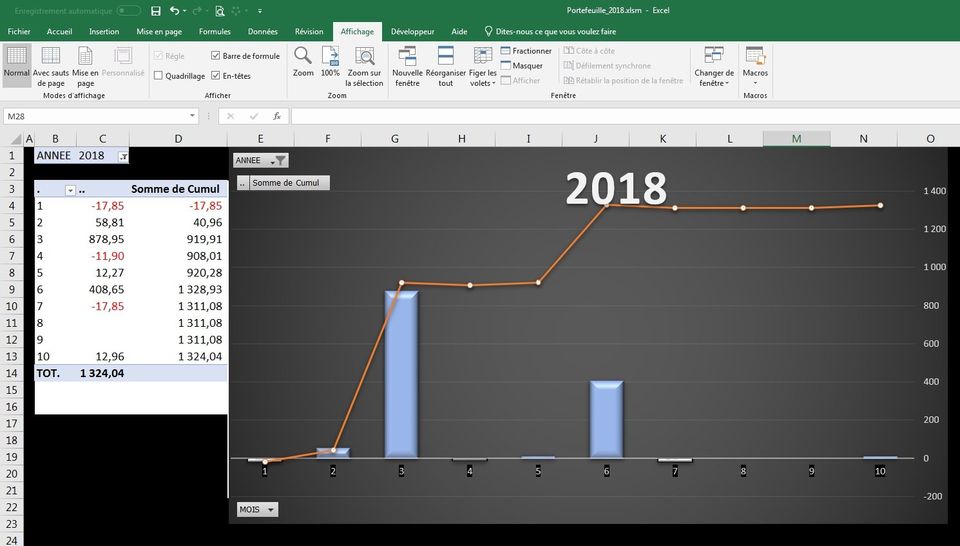Uncheck the En-têtes checkbox
The width and height of the screenshot is (960, 546).
(x=216, y=76)
